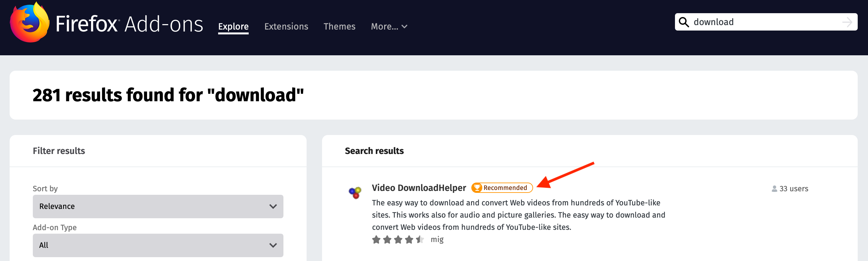Submit search with the arrow button
868x261 pixels.
click(x=847, y=22)
